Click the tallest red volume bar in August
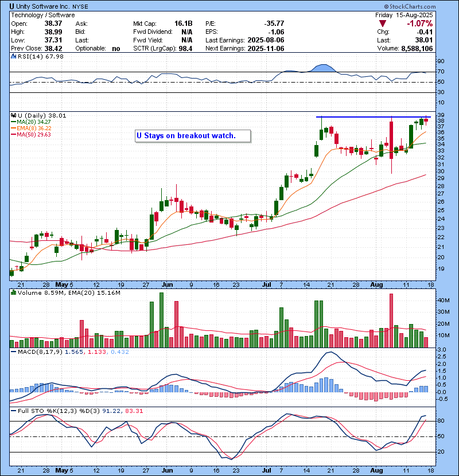This screenshot has width=459, height=476. click(391, 321)
